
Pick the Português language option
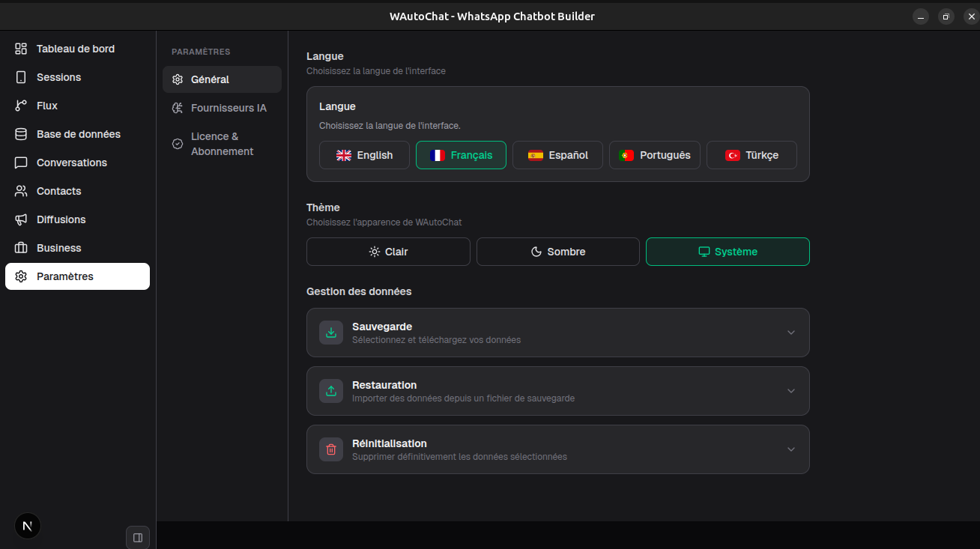[x=655, y=155]
